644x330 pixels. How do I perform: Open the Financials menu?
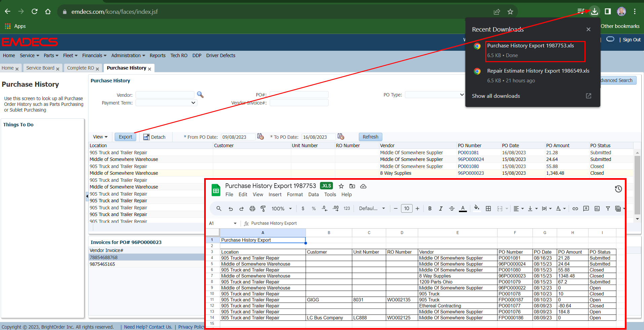click(94, 55)
